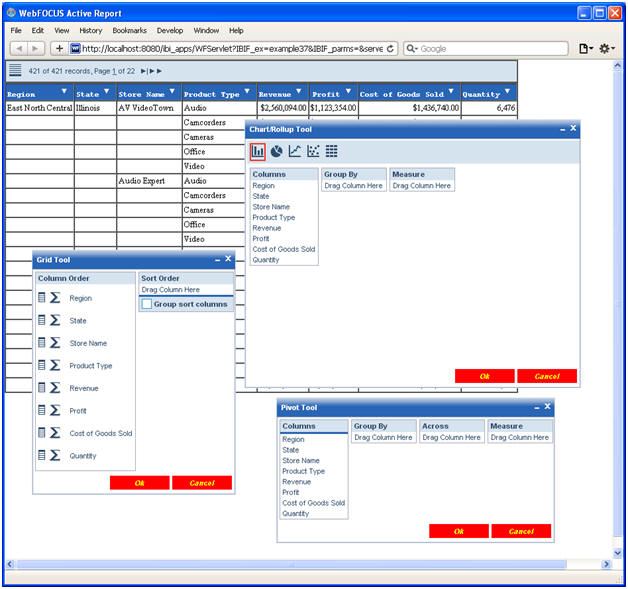Screen dimensions: 628x589
Task: Click the sigma icon for State in Grid Tool
Action: [x=55, y=320]
